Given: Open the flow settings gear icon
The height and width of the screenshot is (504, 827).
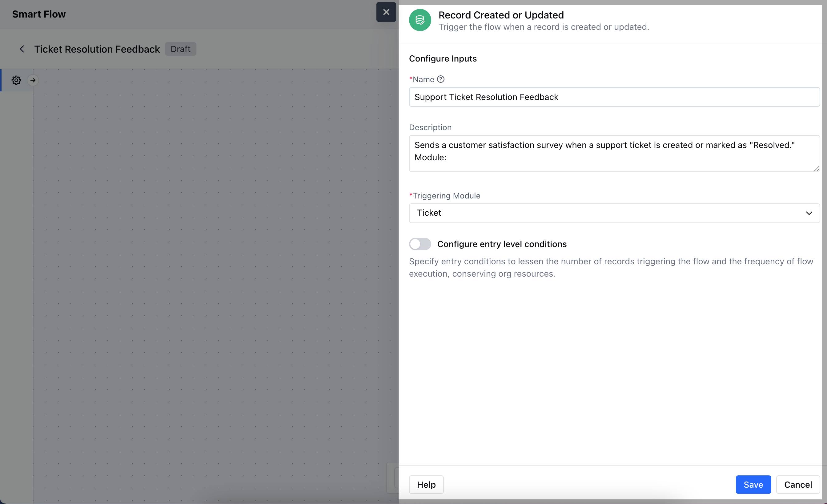Looking at the screenshot, I should click(16, 80).
